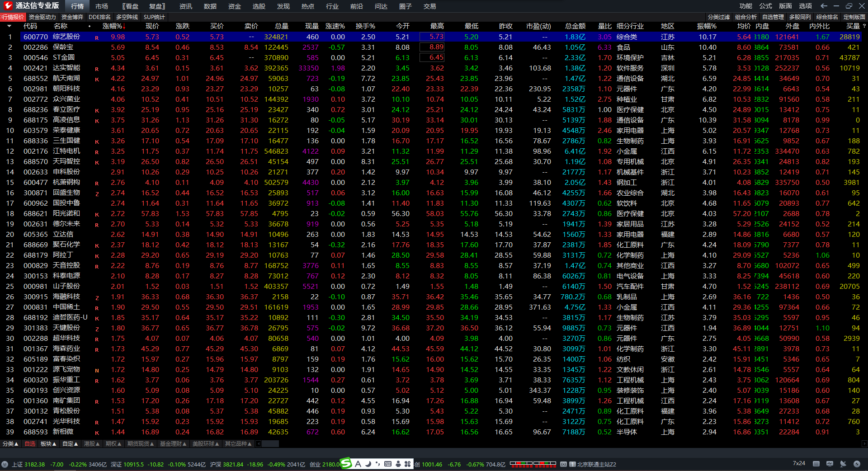Switch to the 资金驱动力 tab
The height and width of the screenshot is (471, 868).
click(x=42, y=17)
